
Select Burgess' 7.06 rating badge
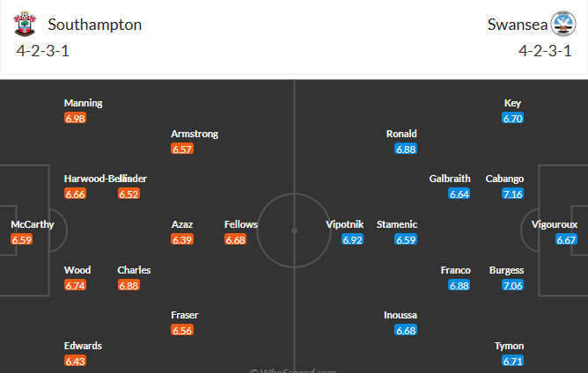pyautogui.click(x=512, y=285)
